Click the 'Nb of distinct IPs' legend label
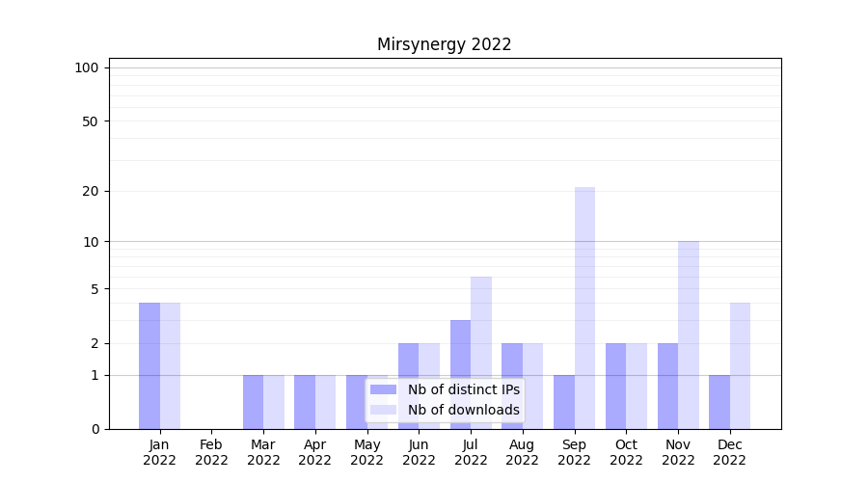The image size is (868, 482). (x=463, y=389)
